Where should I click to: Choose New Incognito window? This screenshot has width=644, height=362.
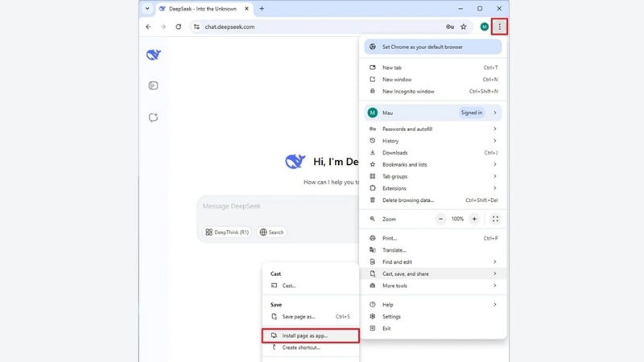pos(408,92)
